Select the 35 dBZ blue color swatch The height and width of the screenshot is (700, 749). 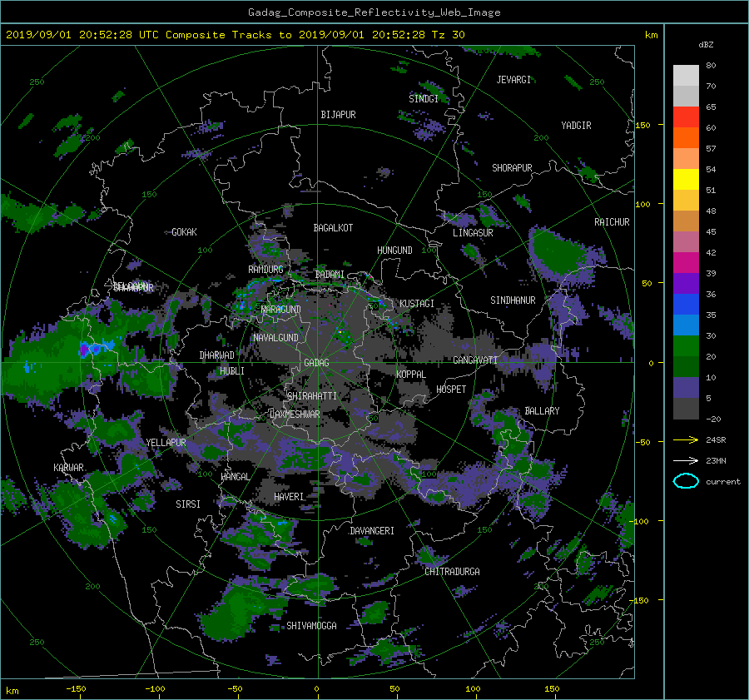pos(686,304)
